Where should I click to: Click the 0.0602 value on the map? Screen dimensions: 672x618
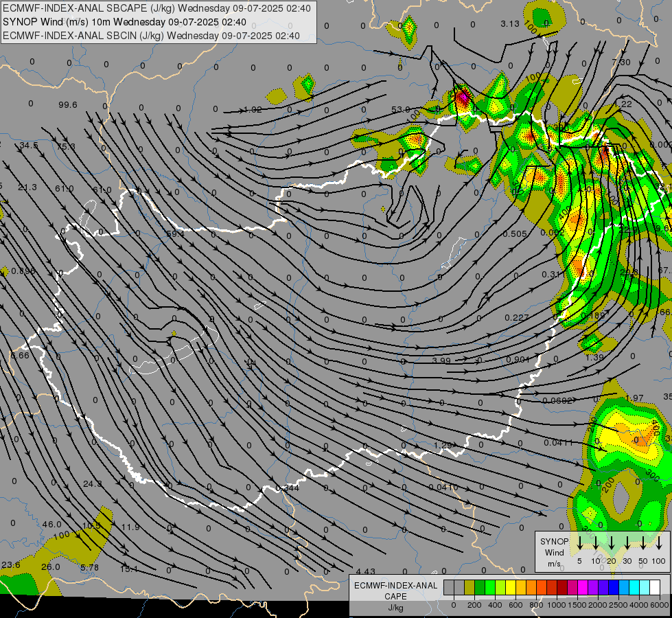557,400
